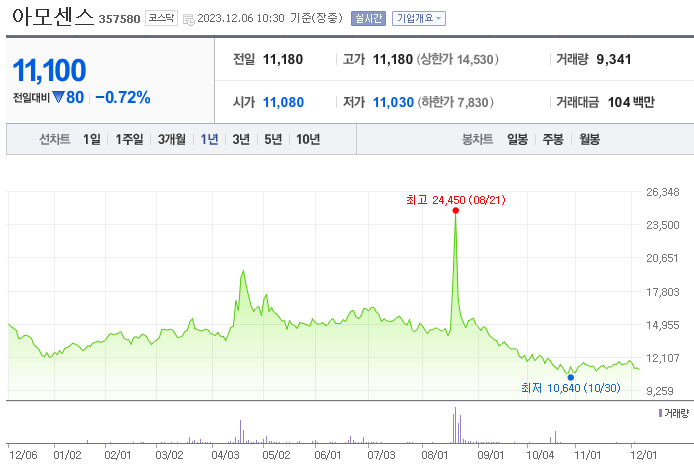This screenshot has height=472, width=694.
Task: Click the stock code 357580
Action: point(120,19)
